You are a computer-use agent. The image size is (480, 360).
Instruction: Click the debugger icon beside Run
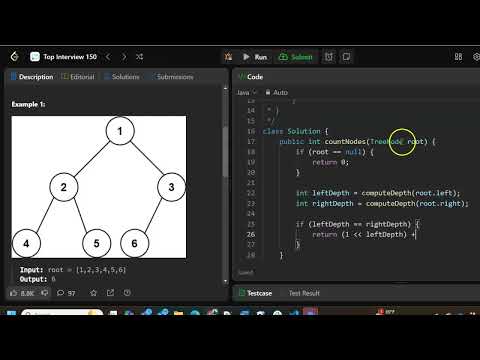tap(228, 57)
